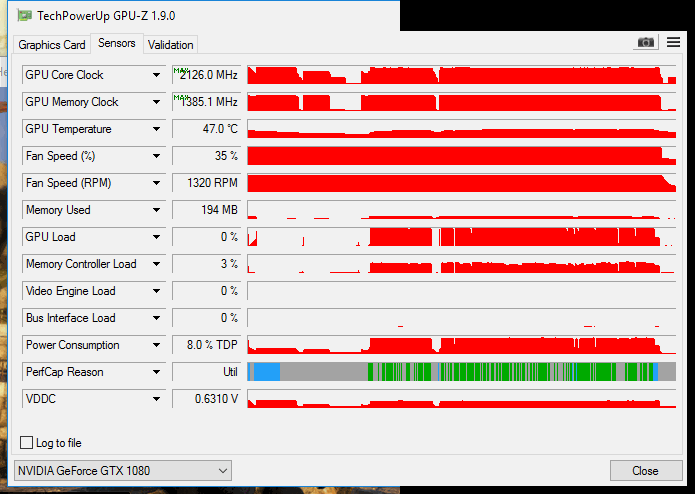Click the 8.0 % TDP value
The image size is (695, 494).
click(x=207, y=345)
